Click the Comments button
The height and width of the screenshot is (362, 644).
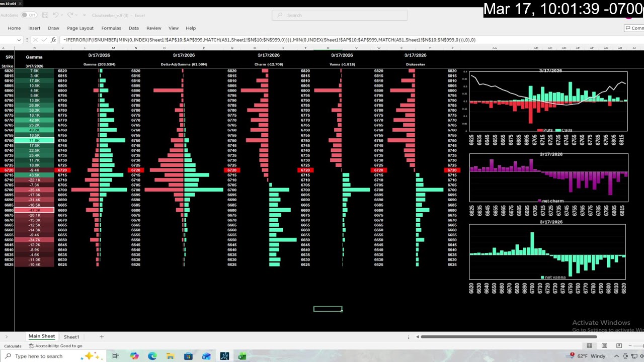pyautogui.click(x=634, y=28)
